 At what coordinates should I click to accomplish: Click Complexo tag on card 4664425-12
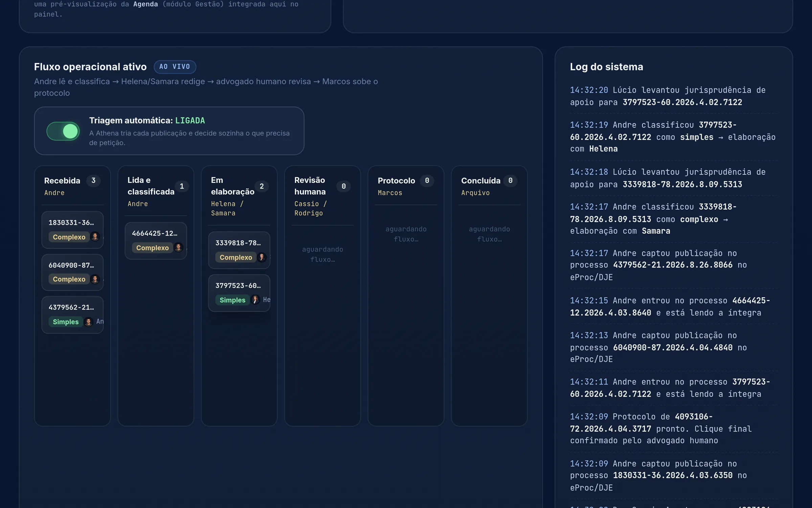click(152, 248)
